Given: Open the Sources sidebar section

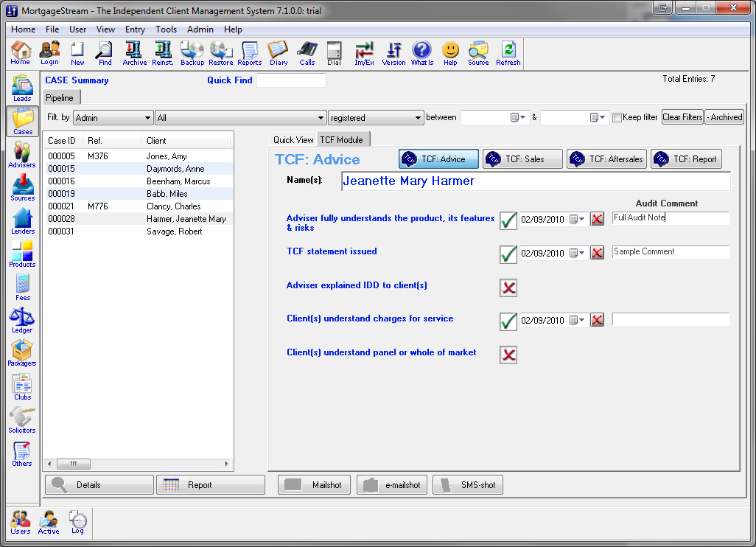Looking at the screenshot, I should click(x=22, y=188).
